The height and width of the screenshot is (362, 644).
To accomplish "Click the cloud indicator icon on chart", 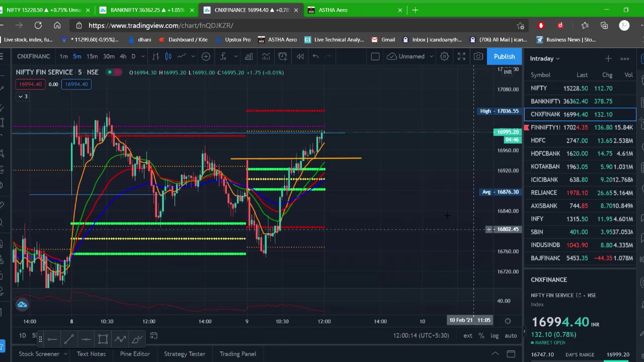I will [22, 305].
